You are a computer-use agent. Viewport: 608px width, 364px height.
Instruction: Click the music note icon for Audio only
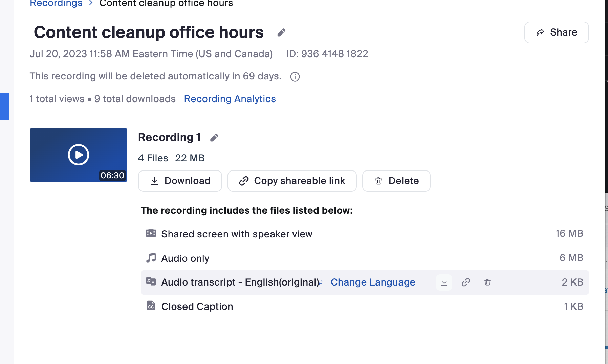tap(151, 258)
